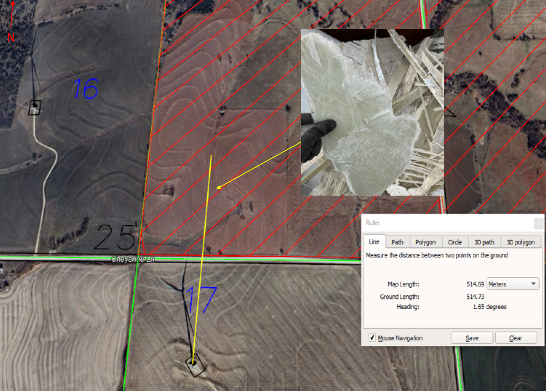The width and height of the screenshot is (546, 392).
Task: Click the blue turbine label 17
Action: coord(201,300)
